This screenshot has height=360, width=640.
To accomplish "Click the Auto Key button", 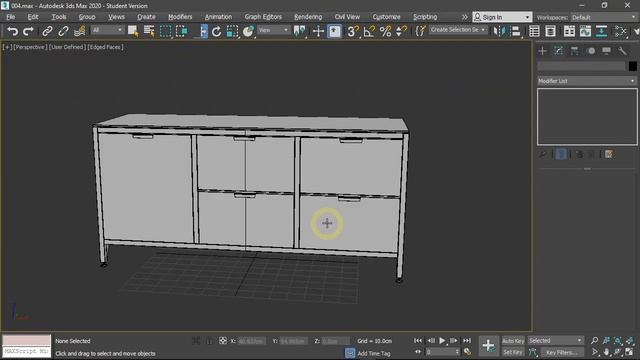I will [513, 341].
